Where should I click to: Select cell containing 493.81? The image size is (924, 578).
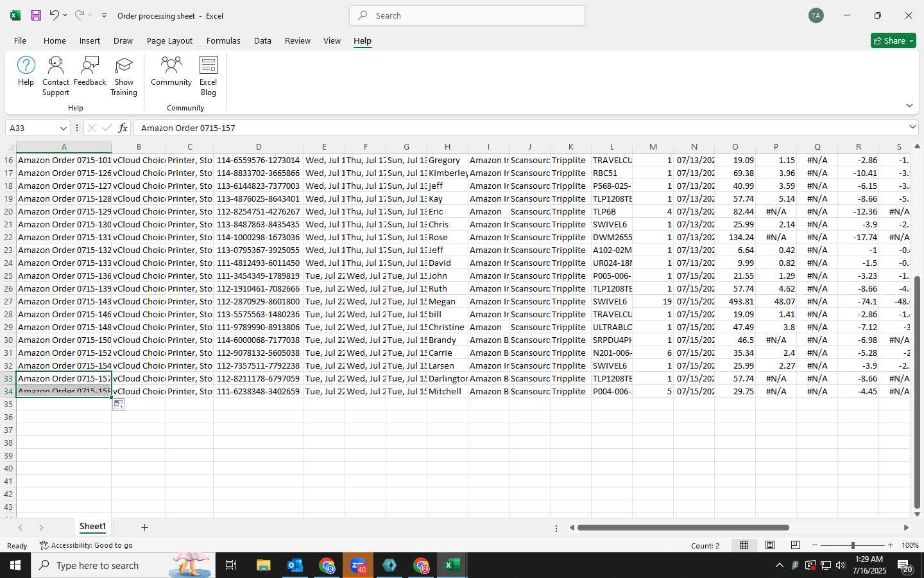coord(735,301)
